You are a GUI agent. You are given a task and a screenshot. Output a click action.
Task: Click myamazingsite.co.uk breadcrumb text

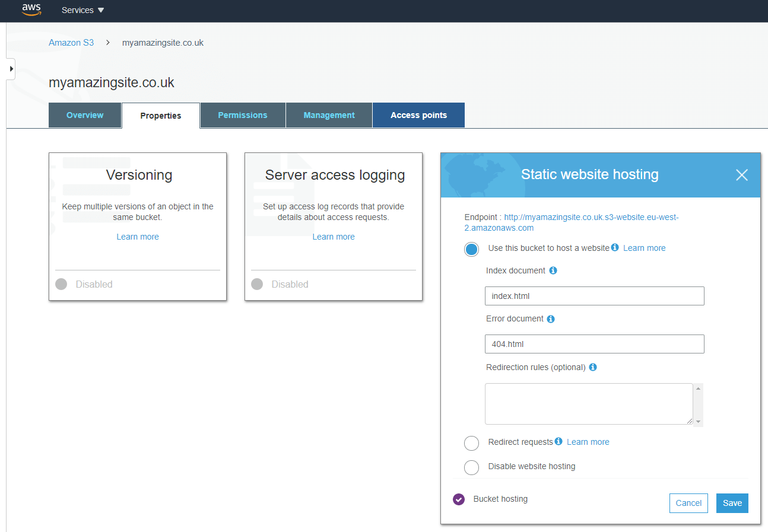(x=163, y=43)
